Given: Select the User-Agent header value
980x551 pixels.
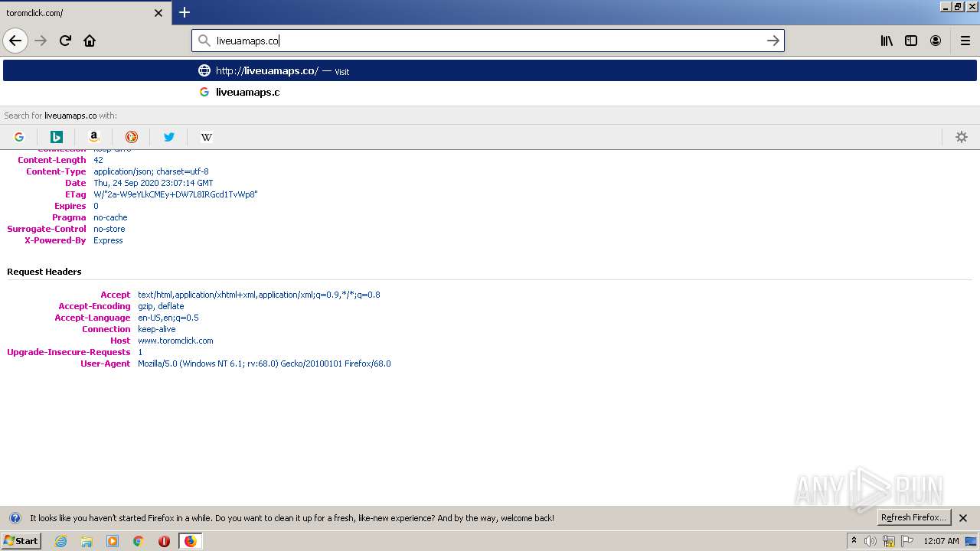Looking at the screenshot, I should pos(264,364).
